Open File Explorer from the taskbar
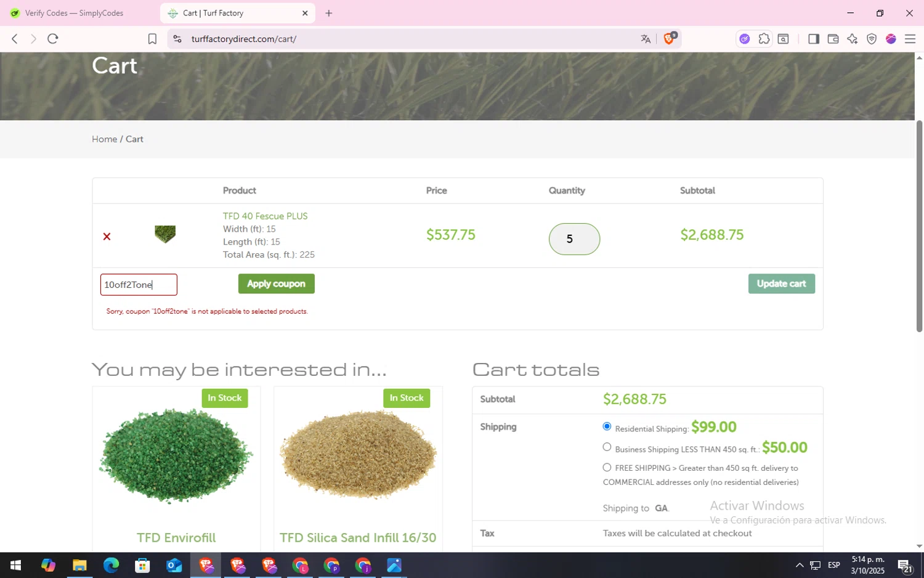Screen dimensions: 924x578 tap(79, 565)
